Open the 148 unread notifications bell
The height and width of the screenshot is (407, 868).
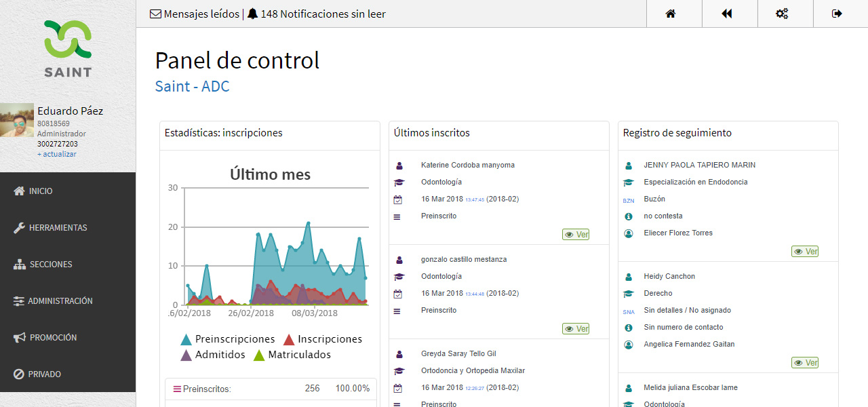316,14
